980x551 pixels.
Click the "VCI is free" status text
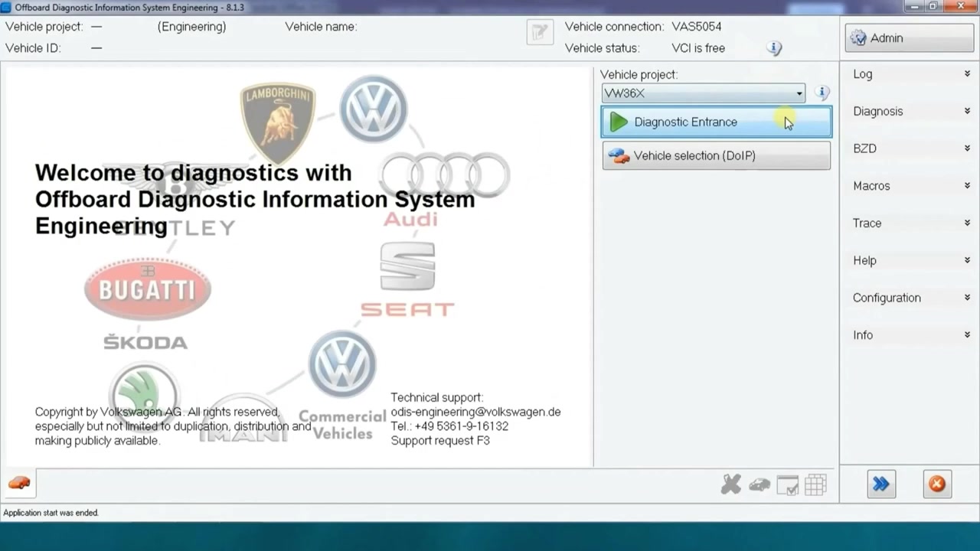click(698, 48)
